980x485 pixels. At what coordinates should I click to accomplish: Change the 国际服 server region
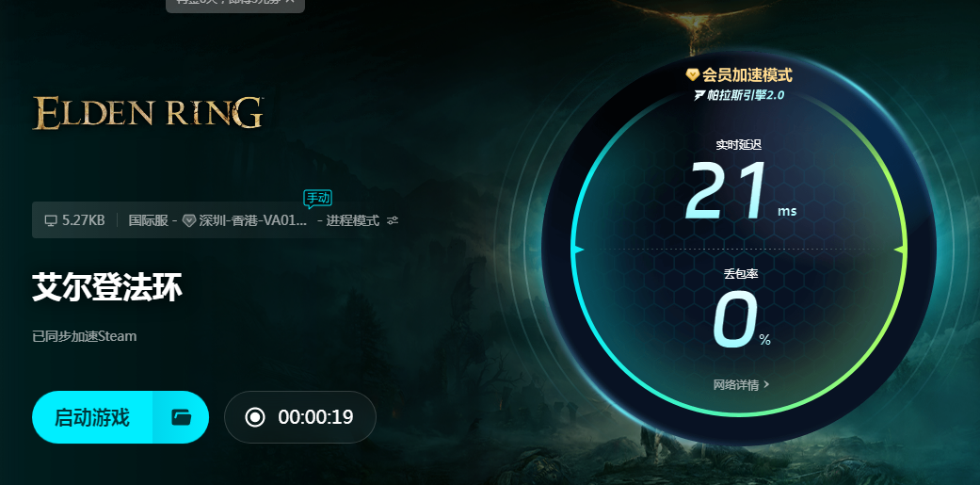[x=148, y=220]
